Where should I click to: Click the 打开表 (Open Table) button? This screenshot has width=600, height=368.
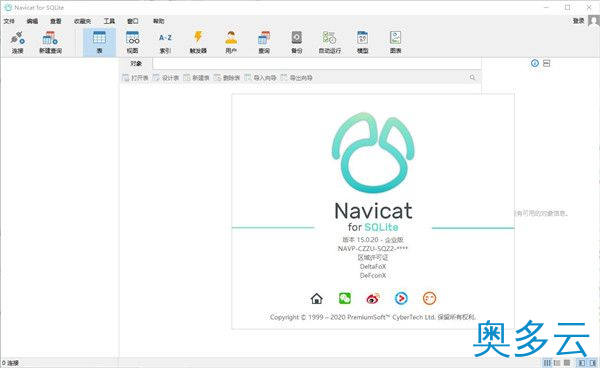pyautogui.click(x=135, y=78)
